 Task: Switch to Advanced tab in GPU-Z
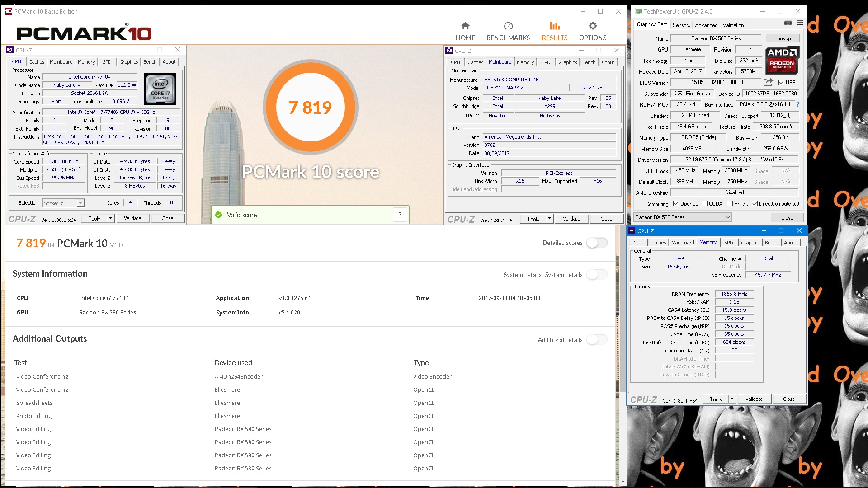pyautogui.click(x=706, y=25)
